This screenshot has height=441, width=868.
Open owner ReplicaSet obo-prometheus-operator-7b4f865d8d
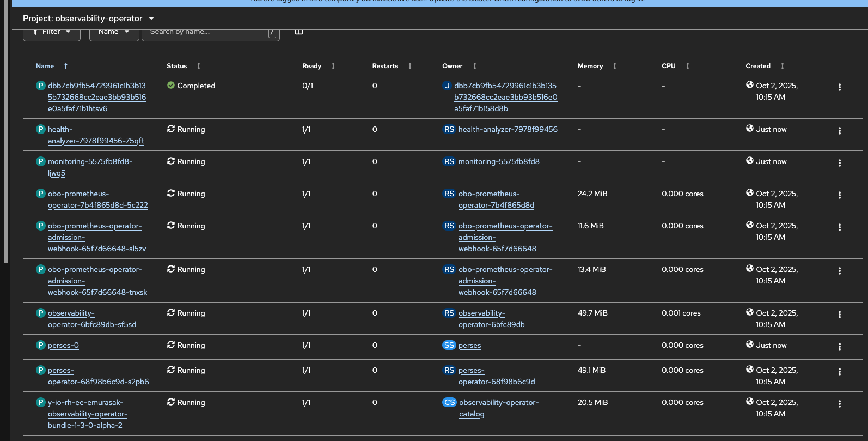coord(497,200)
